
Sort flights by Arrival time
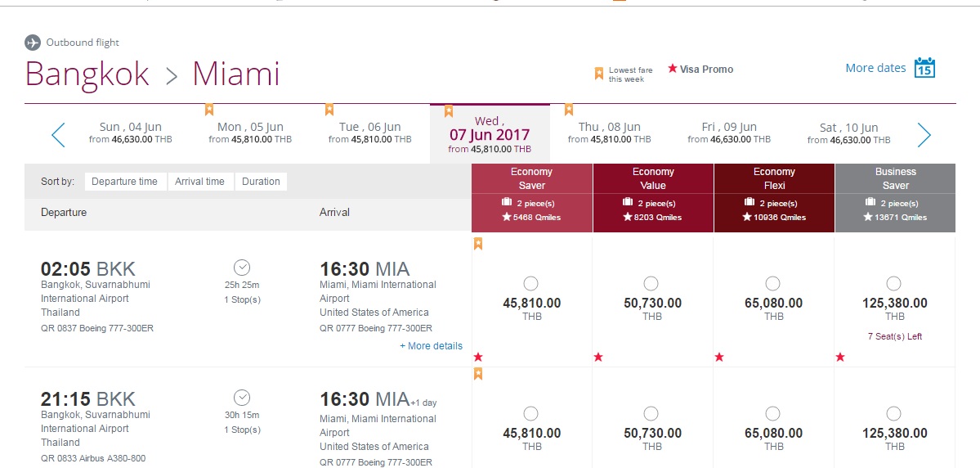pyautogui.click(x=199, y=182)
